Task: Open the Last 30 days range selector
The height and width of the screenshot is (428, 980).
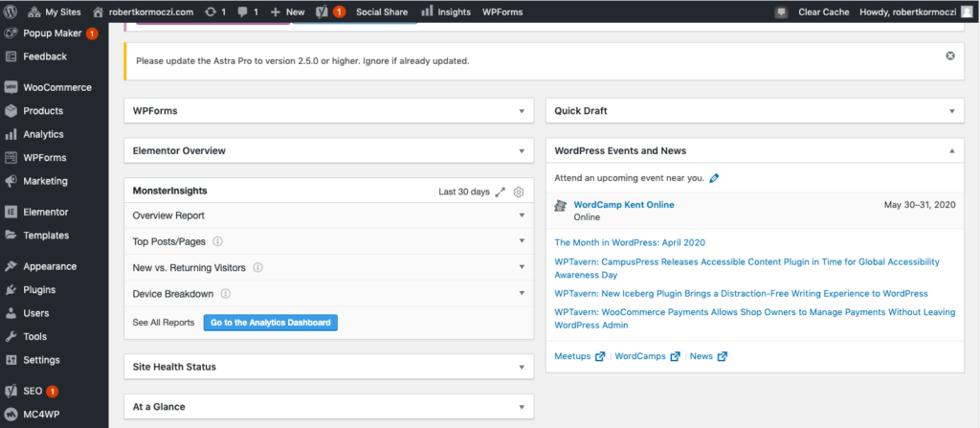Action: [x=464, y=192]
